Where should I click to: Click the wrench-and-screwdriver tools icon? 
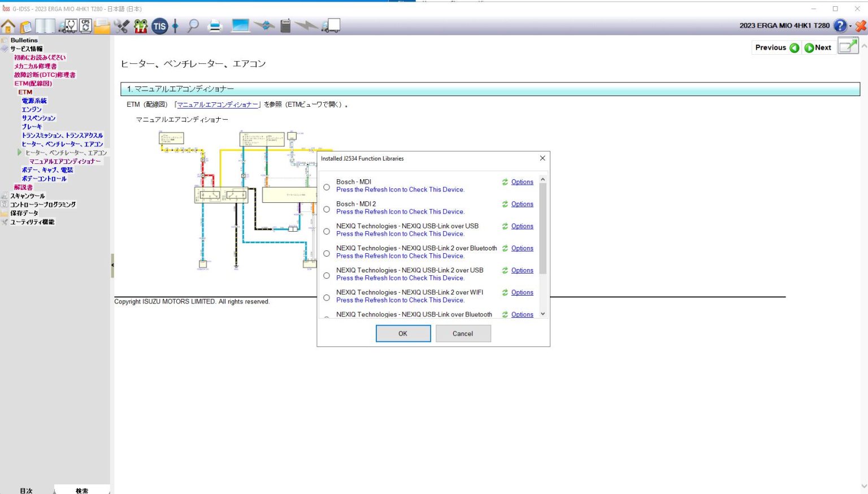[121, 25]
